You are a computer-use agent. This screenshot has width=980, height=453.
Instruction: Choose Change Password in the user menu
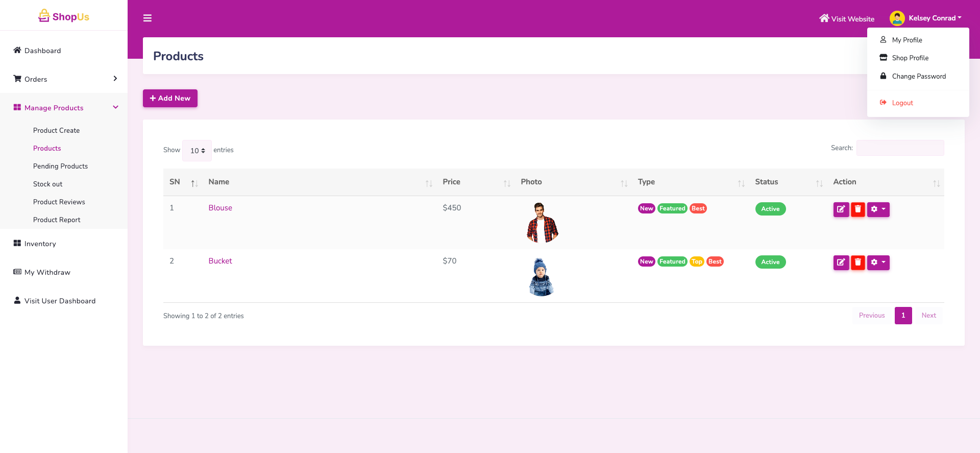pyautogui.click(x=918, y=76)
